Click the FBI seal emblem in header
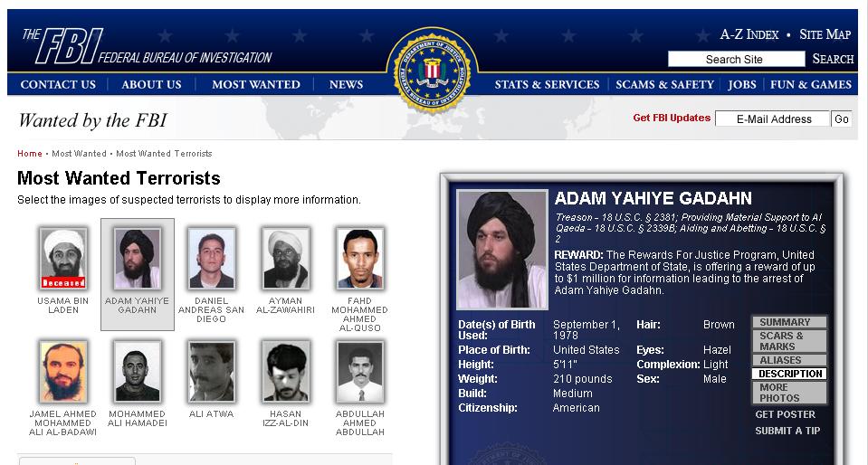The width and height of the screenshot is (868, 465). click(x=433, y=71)
